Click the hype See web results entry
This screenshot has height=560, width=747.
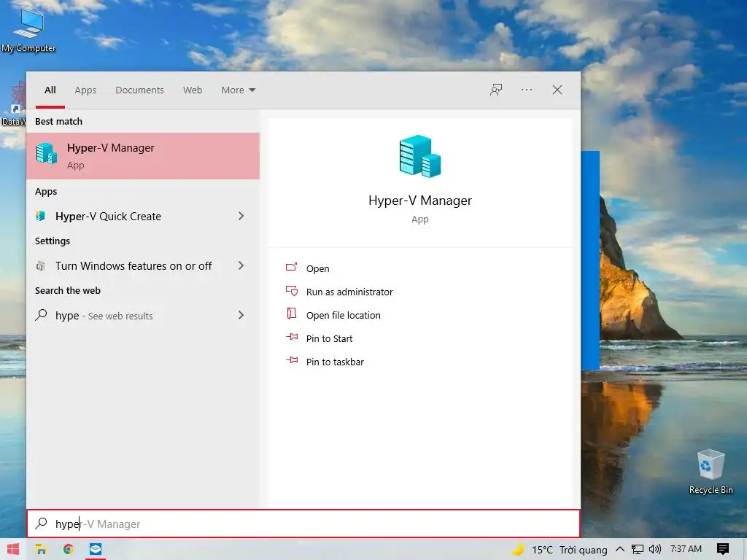(x=143, y=315)
